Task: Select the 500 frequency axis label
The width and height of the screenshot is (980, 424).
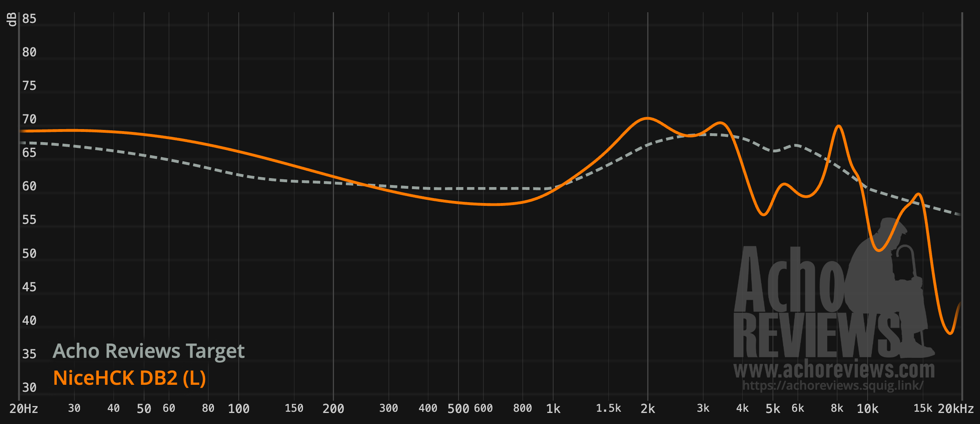Action: (x=458, y=408)
